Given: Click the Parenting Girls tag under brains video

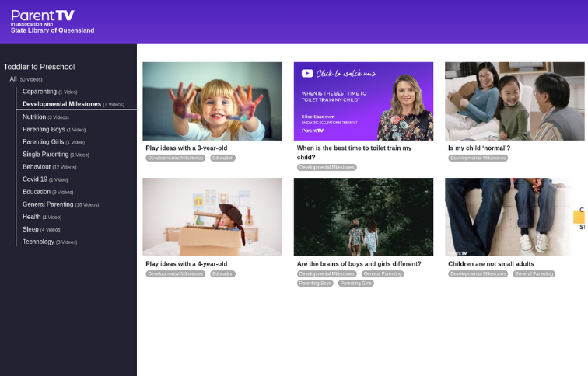Looking at the screenshot, I should point(356,284).
